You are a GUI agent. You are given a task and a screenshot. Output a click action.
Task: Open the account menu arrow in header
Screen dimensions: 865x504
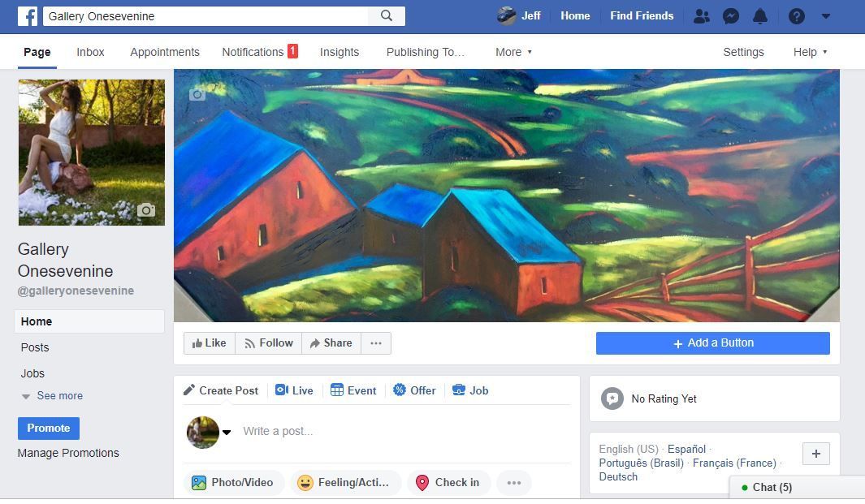click(x=826, y=16)
